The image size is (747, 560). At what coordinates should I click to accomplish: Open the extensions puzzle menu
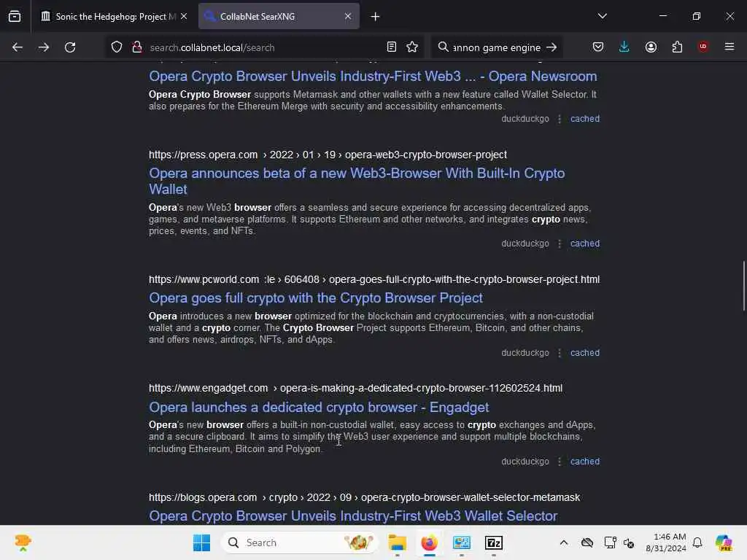pos(677,47)
